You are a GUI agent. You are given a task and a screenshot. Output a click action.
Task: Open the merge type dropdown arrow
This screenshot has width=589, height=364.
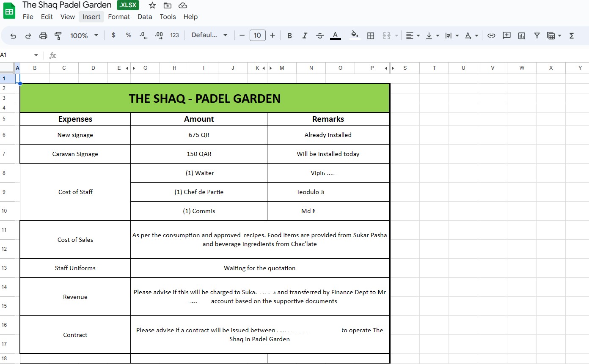point(396,36)
